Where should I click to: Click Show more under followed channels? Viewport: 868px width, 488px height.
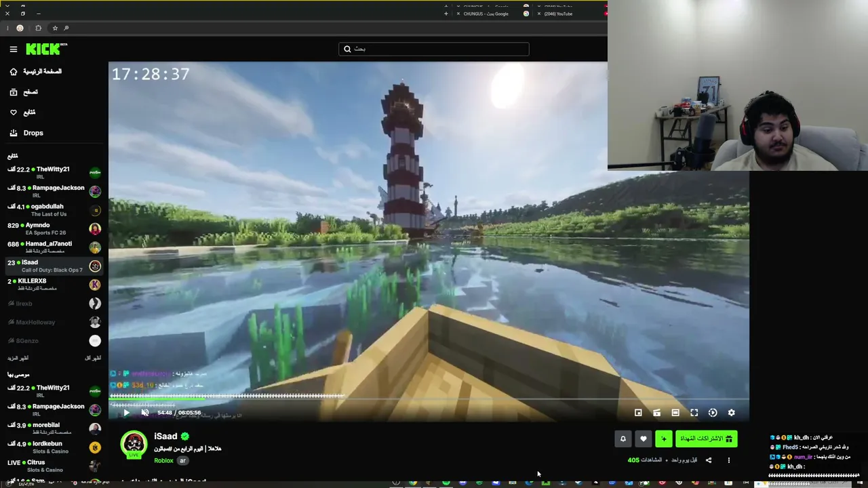tap(18, 358)
